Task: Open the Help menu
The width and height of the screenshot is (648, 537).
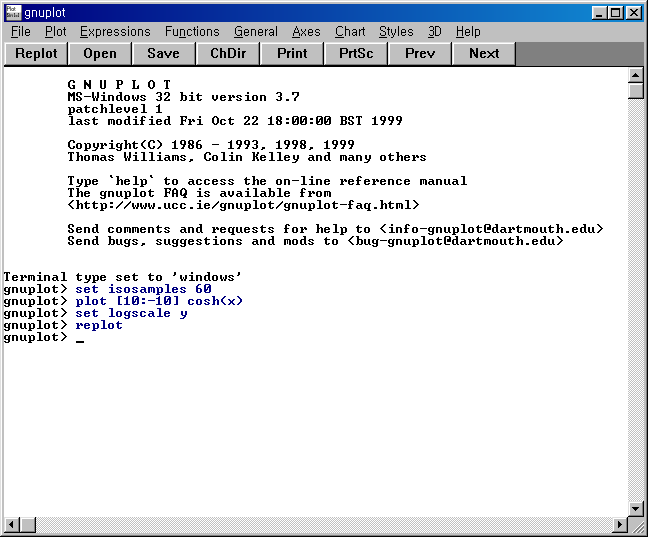Action: tap(468, 32)
